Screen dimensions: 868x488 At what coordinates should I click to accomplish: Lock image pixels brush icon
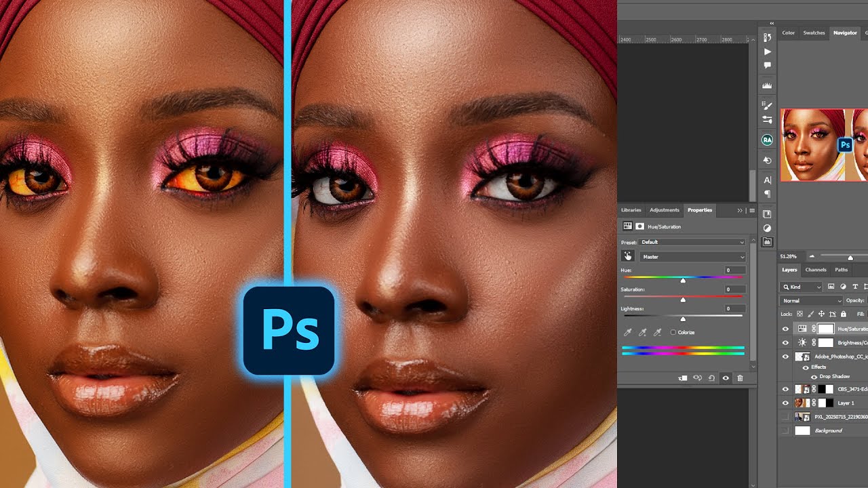coord(811,314)
